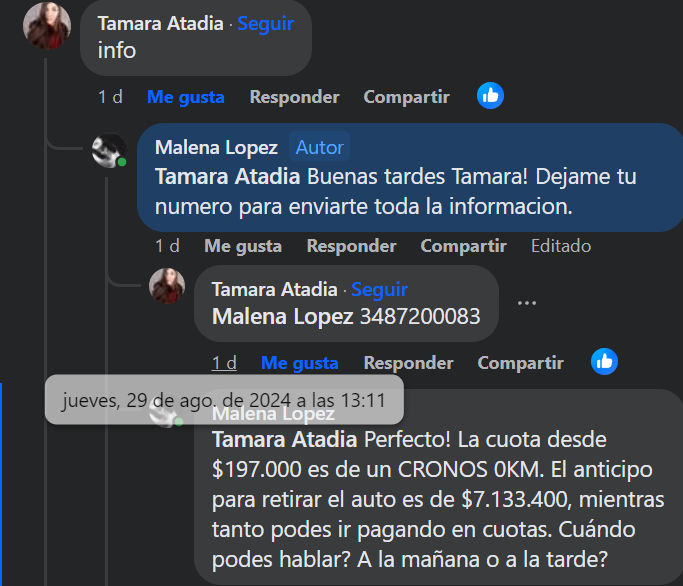Click the blue like reaction icon under "info" comment
Image resolution: width=683 pixels, height=586 pixels.
(490, 95)
